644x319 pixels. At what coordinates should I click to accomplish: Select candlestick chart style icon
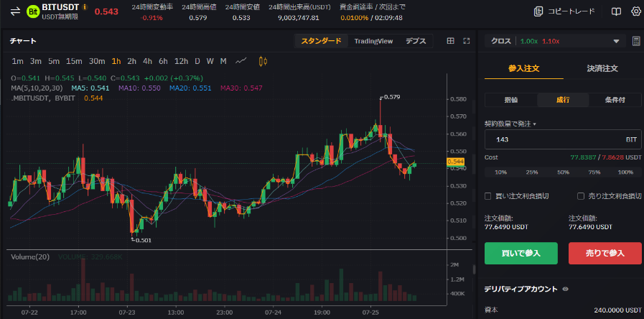click(263, 61)
